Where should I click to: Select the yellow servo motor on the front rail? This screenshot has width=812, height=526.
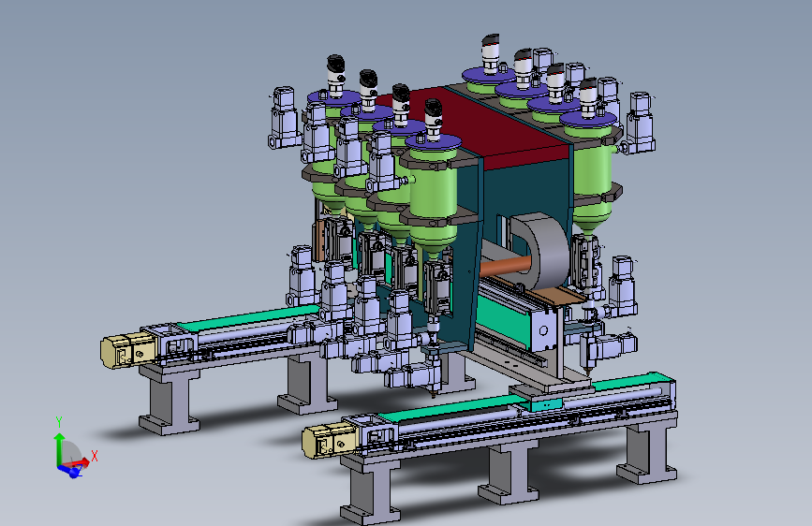(331, 441)
